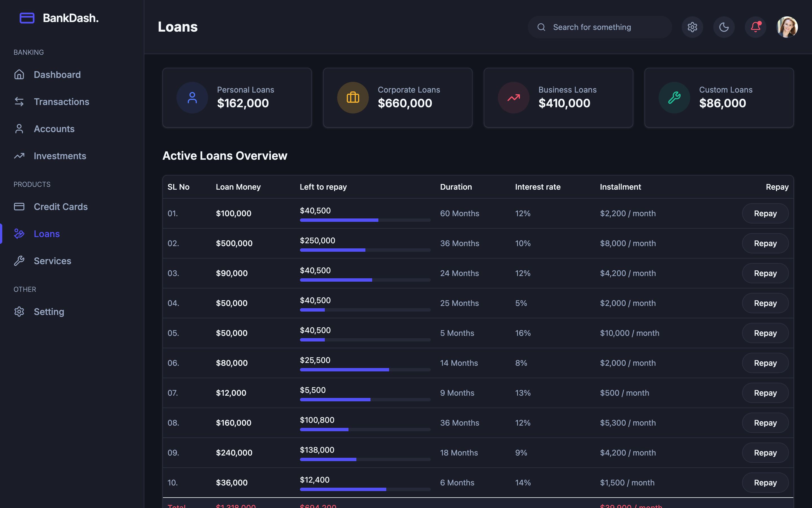812x508 pixels.
Task: Click Corporate Loans briefcase icon
Action: (353, 97)
